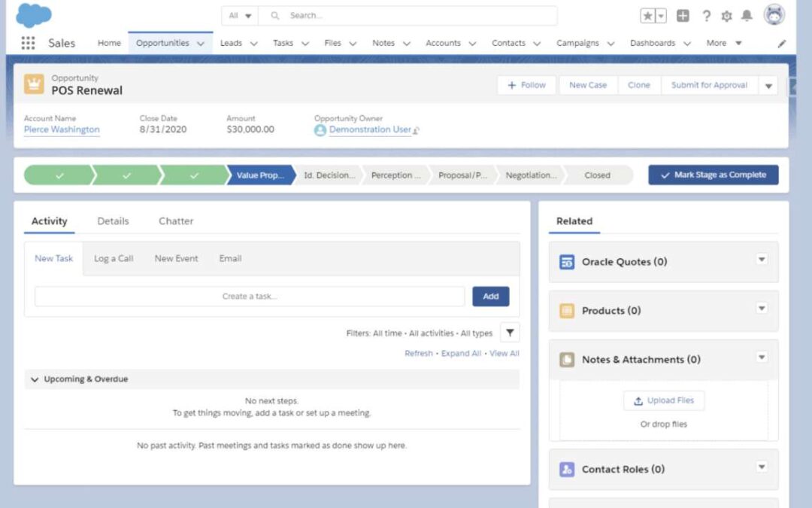Click the Salesforce cloud logo
812x508 pixels.
[x=34, y=15]
